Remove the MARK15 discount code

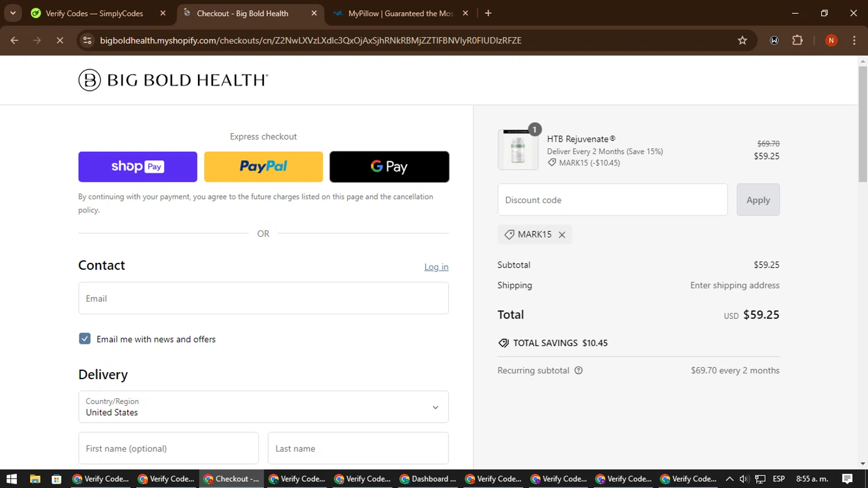point(562,234)
